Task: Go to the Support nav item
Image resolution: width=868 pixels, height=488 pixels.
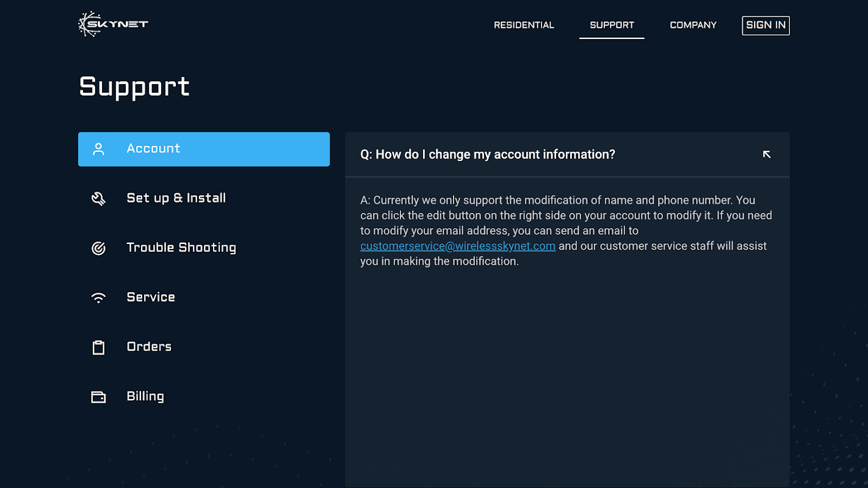Action: (x=612, y=25)
